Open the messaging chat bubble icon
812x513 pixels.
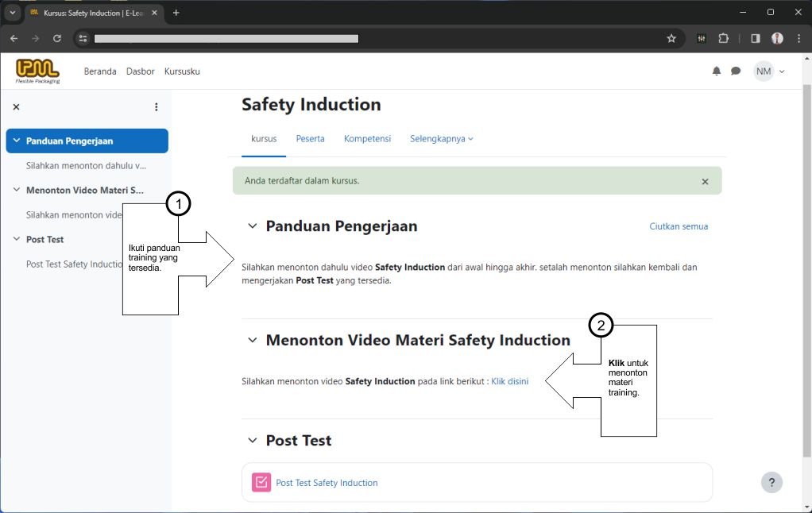tap(736, 71)
